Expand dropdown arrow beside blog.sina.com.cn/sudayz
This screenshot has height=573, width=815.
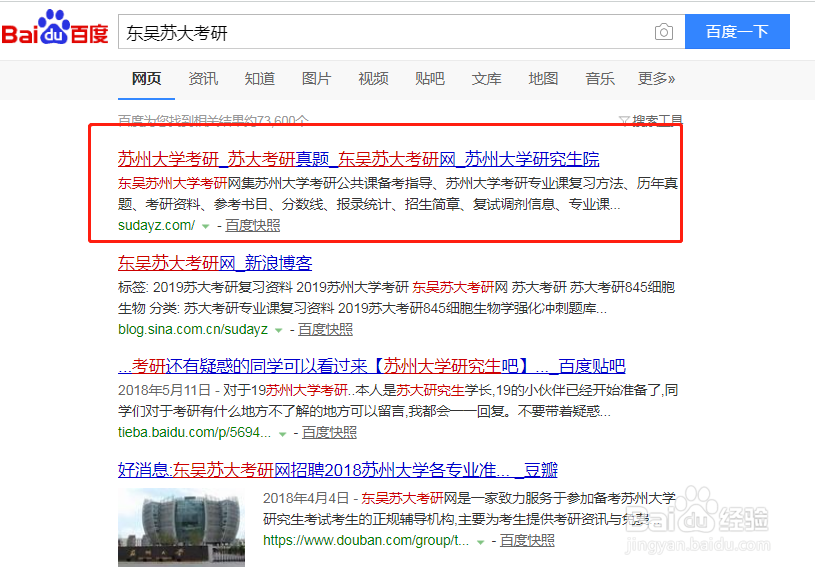(279, 330)
